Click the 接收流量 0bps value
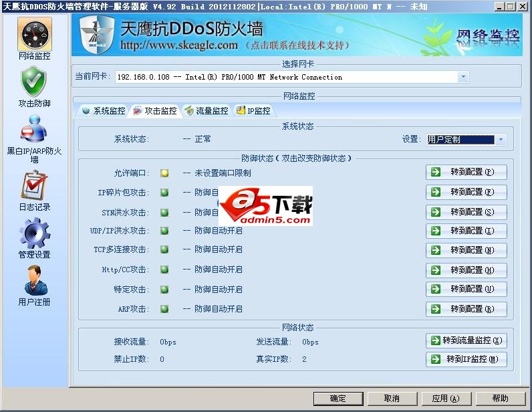Viewport: 532px width, 412px height. [x=168, y=342]
